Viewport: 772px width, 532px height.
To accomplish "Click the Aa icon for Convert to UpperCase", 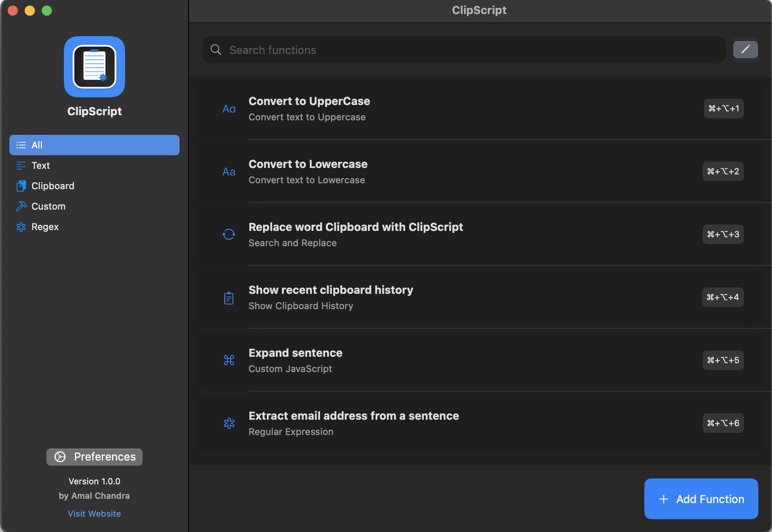I will pos(229,109).
